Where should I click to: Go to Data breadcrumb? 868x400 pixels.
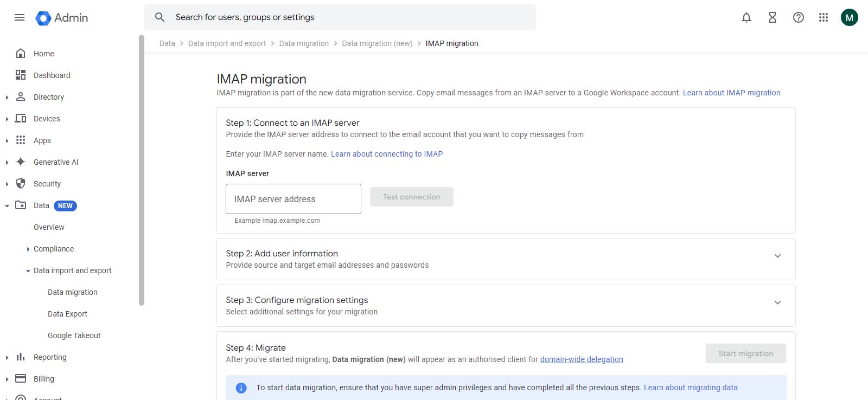167,43
